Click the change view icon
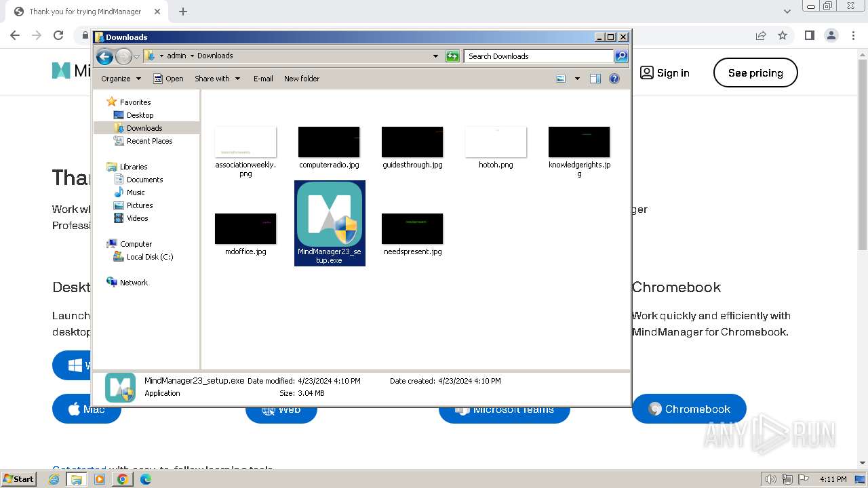The image size is (868, 488). pos(561,79)
